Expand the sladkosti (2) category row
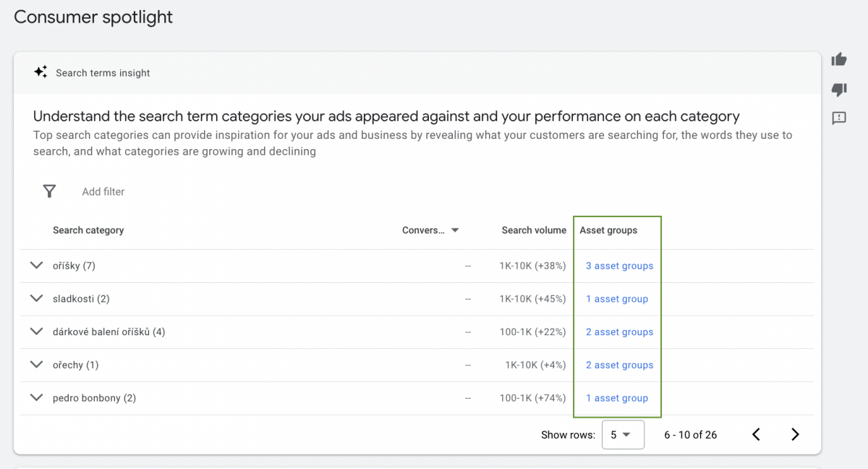Screen dimensions: 868x469 tap(37, 298)
